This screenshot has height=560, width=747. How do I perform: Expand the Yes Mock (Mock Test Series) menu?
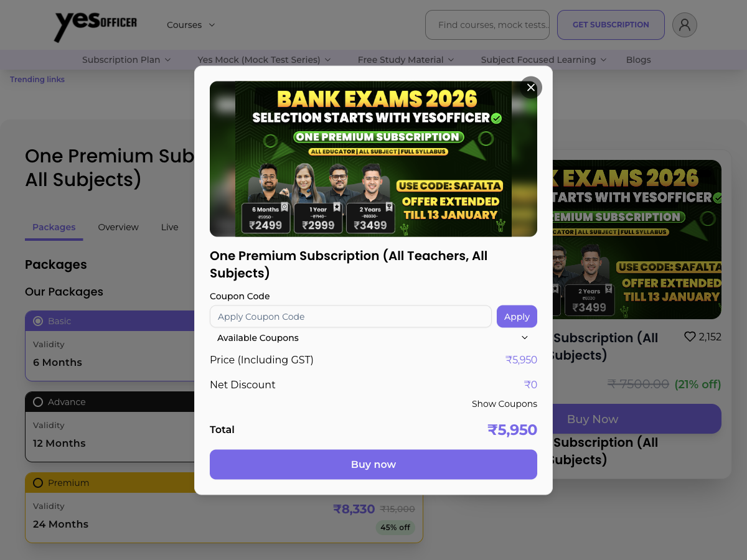[x=265, y=60]
